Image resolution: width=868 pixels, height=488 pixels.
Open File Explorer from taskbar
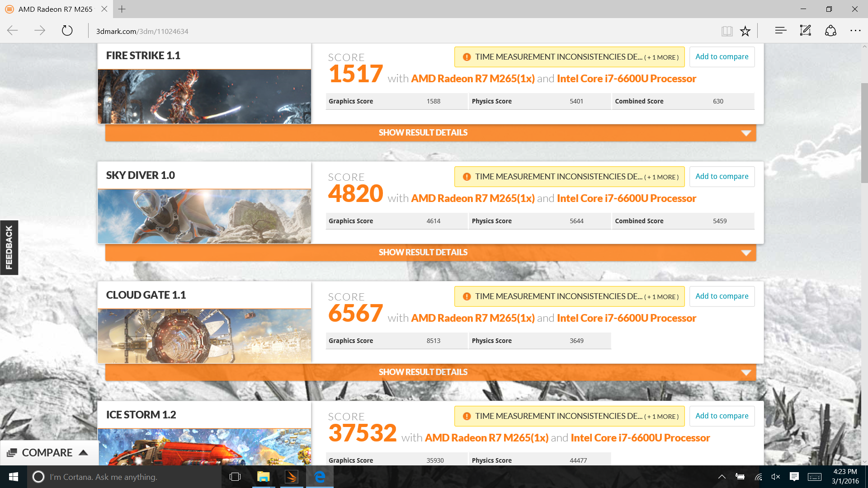[x=263, y=477]
